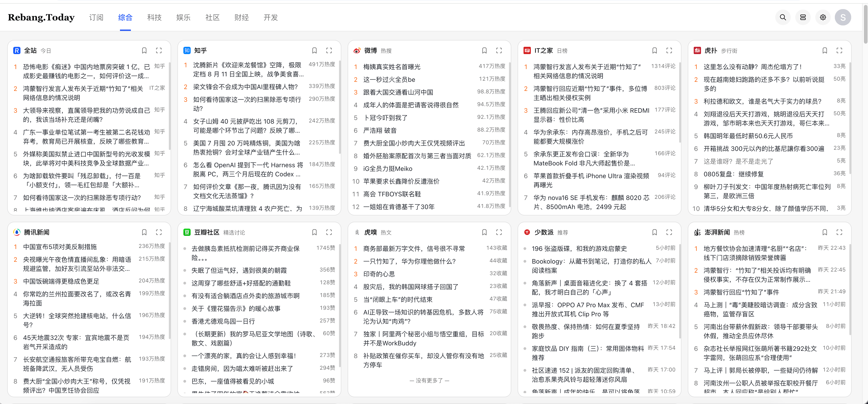Bookmark the 澎湃新闻 card

pos(825,232)
